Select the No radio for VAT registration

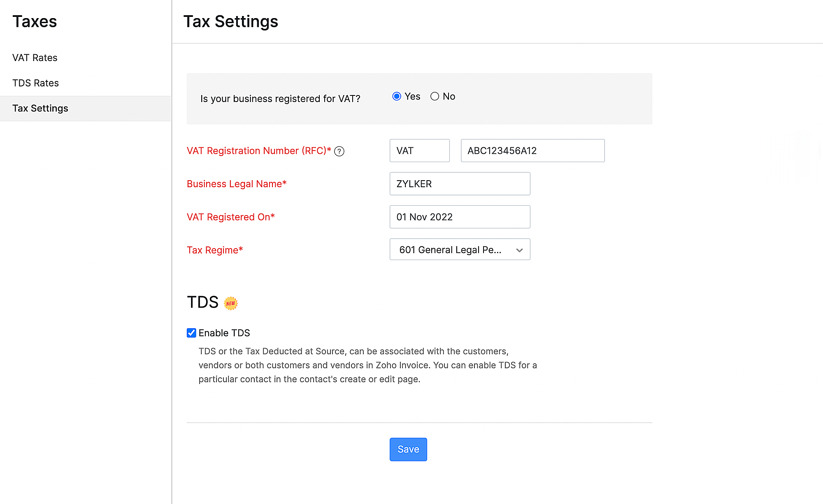pos(435,96)
